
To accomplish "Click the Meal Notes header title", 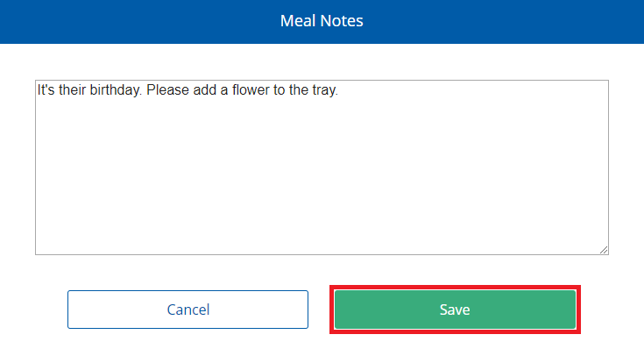I will (322, 21).
